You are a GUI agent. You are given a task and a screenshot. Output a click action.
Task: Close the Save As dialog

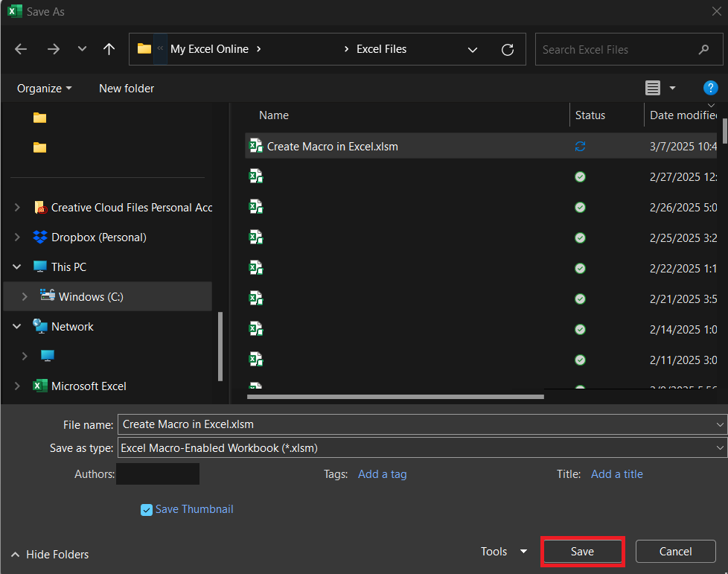coord(716,12)
